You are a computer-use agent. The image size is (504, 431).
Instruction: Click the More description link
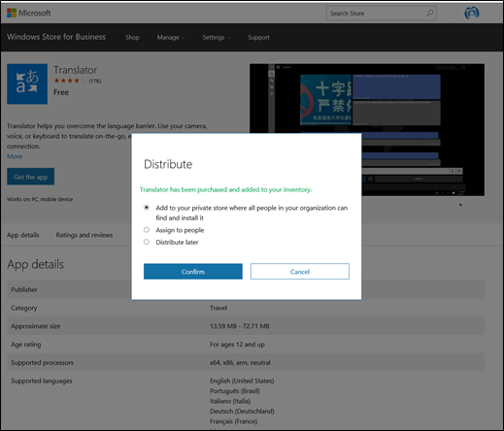[15, 156]
